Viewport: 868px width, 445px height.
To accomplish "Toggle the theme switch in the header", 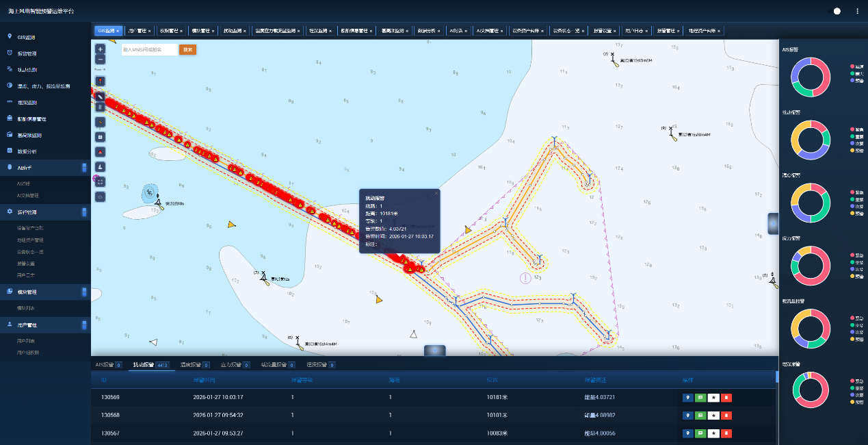I will (834, 12).
